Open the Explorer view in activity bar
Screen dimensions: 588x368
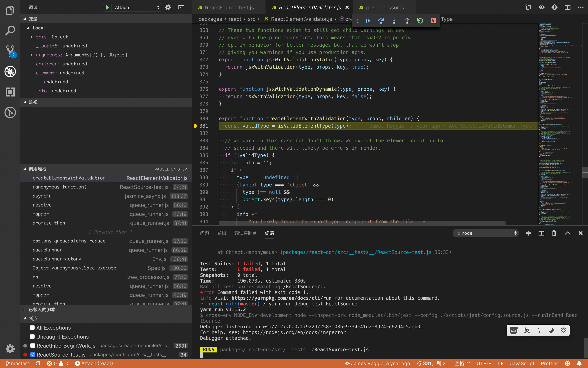tap(10, 10)
